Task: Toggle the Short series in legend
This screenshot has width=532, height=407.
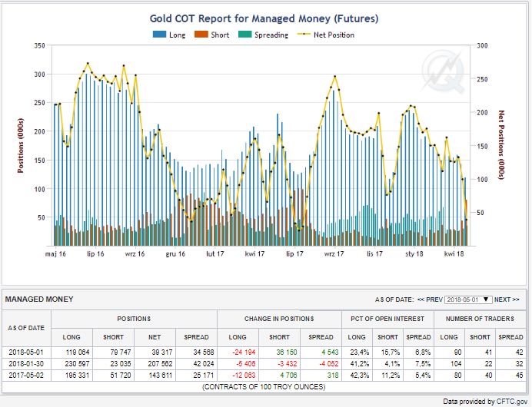Action: pyautogui.click(x=211, y=35)
